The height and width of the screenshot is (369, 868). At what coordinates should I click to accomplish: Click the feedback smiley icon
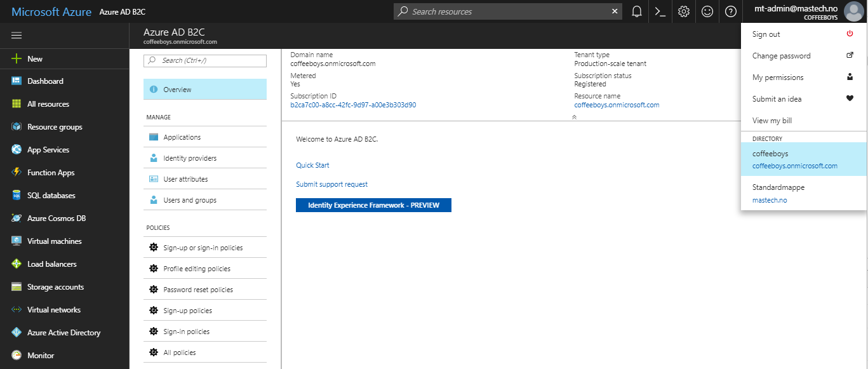pyautogui.click(x=707, y=11)
